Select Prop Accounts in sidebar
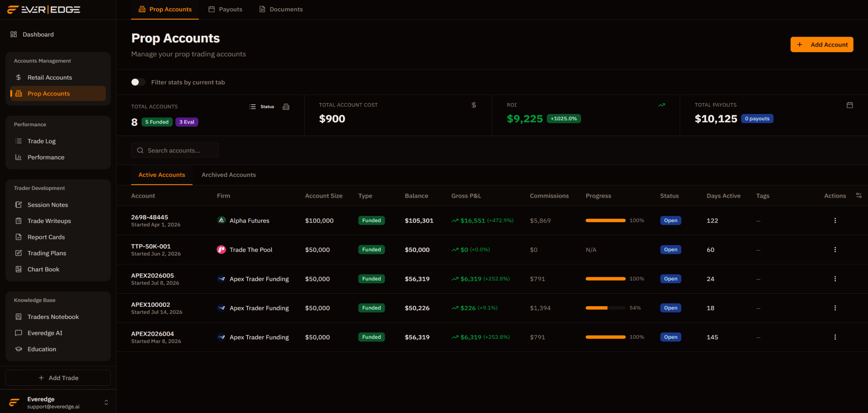 [x=58, y=94]
